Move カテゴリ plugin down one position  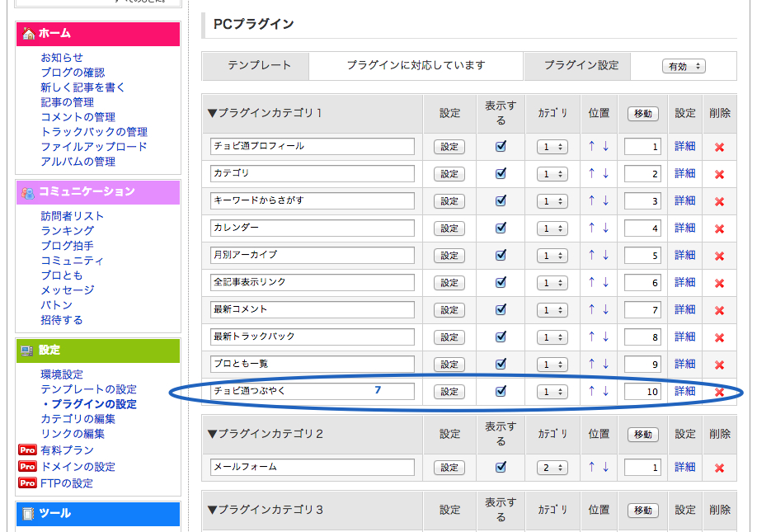click(x=605, y=173)
